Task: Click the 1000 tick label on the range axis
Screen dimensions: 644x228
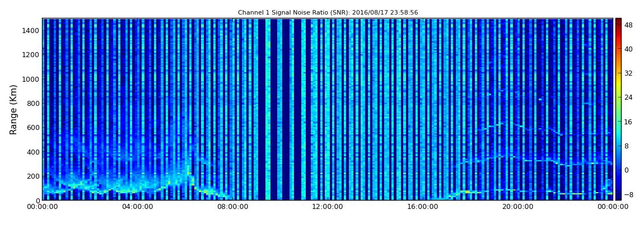Action: [31, 79]
